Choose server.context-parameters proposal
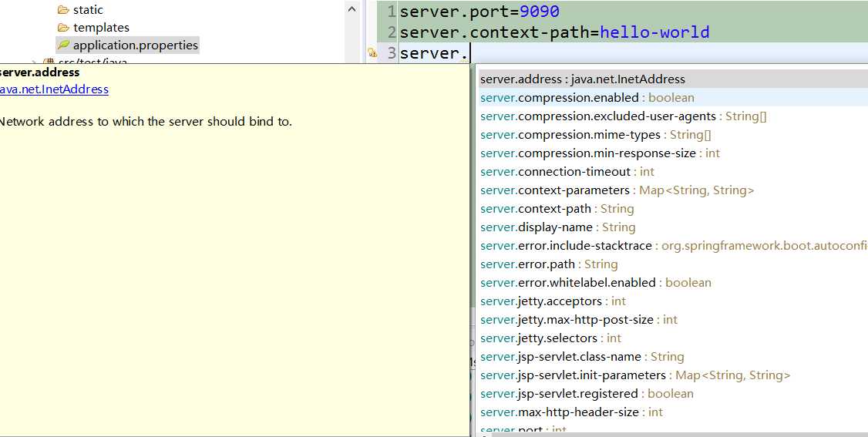 pyautogui.click(x=673, y=190)
